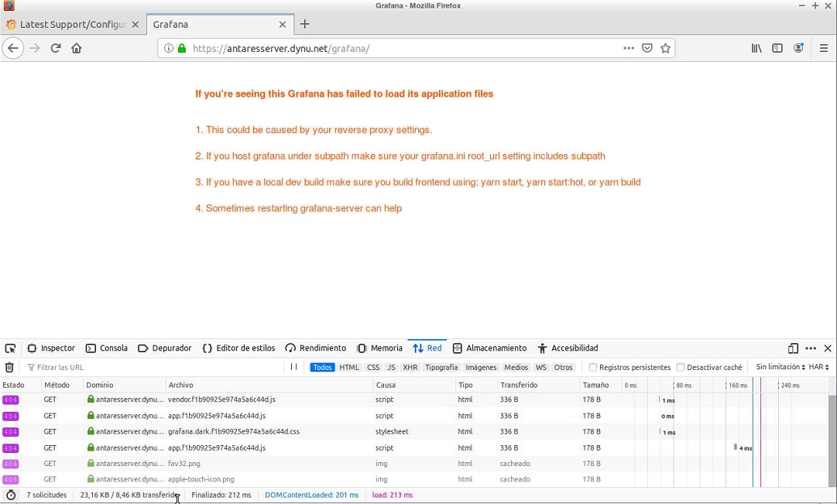Sort requests by Causa column
The image size is (837, 504).
(414, 385)
